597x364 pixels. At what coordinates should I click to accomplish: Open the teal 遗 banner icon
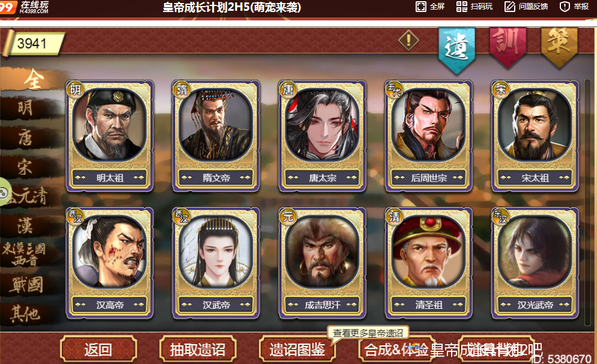pos(456,49)
